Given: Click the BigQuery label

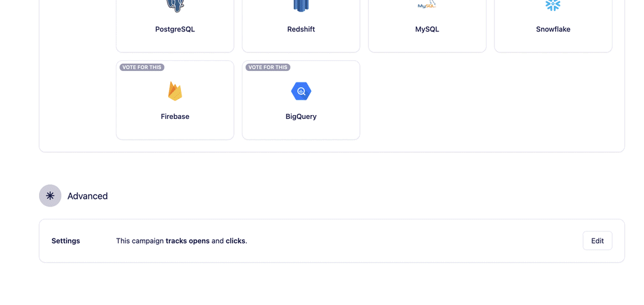Looking at the screenshot, I should pos(301,116).
